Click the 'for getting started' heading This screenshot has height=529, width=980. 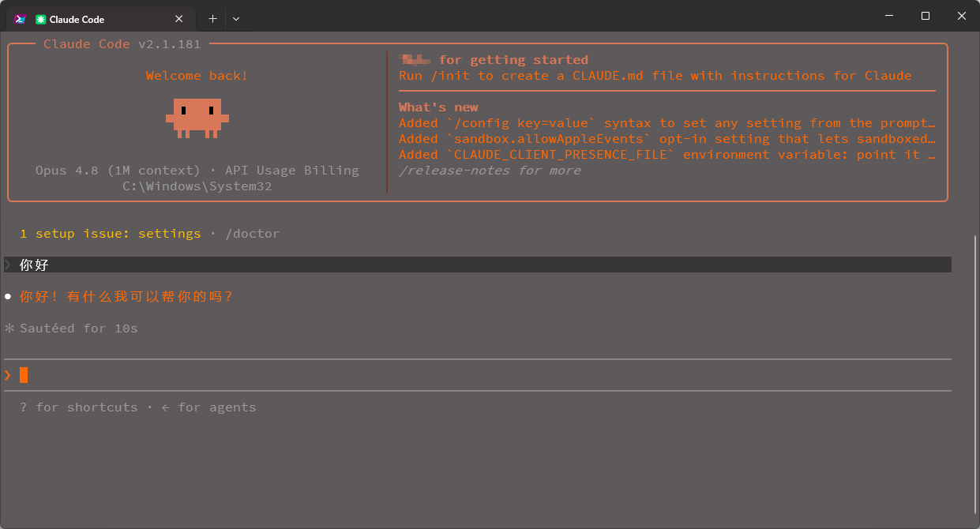tap(513, 60)
